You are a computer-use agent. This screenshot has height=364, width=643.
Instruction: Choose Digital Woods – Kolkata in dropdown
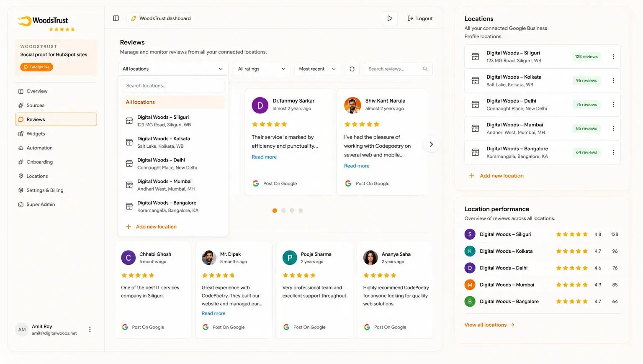(173, 142)
